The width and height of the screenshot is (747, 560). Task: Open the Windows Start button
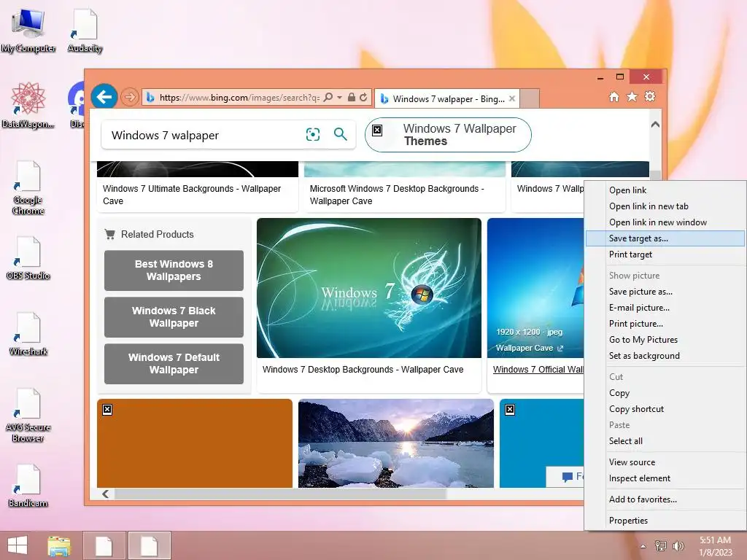[18, 545]
